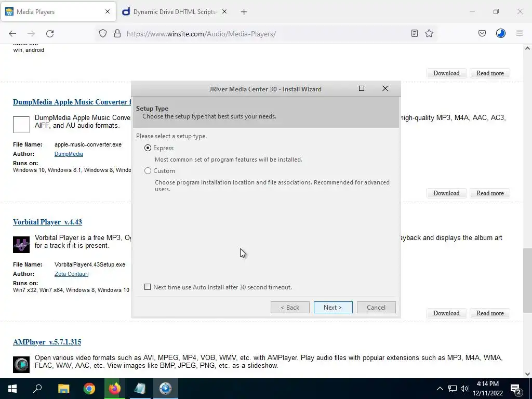The width and height of the screenshot is (532, 399).
Task: Open the volume tray icon
Action: [464, 389]
